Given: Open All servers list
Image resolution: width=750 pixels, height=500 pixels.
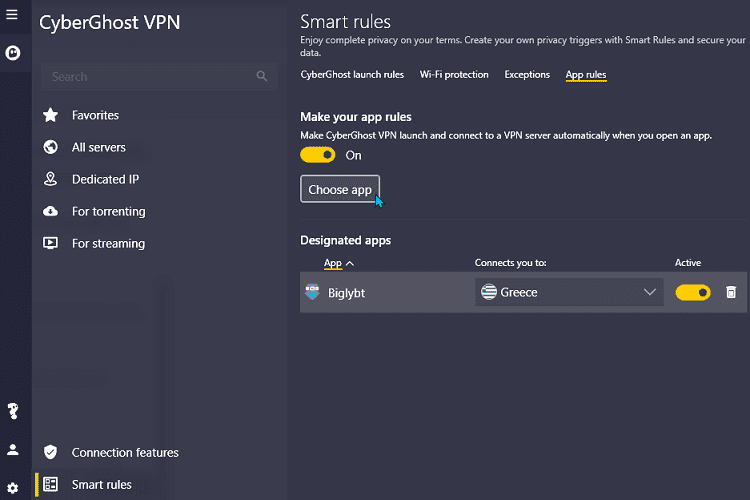Looking at the screenshot, I should 99,147.
